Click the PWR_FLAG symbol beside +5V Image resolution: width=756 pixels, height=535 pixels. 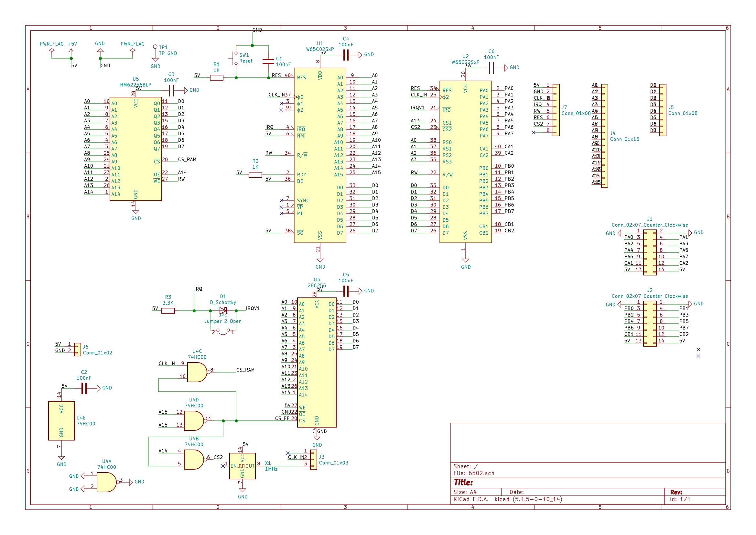52,50
